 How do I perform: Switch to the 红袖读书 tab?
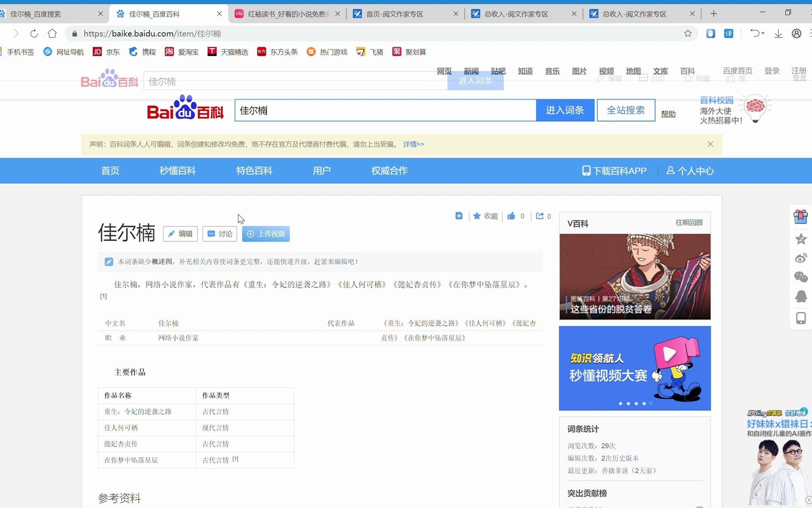287,14
